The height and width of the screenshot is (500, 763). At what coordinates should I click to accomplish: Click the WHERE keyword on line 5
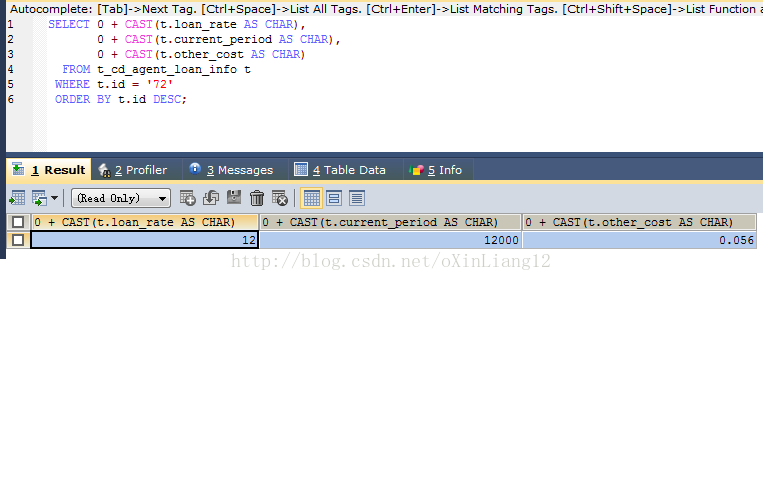click(72, 84)
